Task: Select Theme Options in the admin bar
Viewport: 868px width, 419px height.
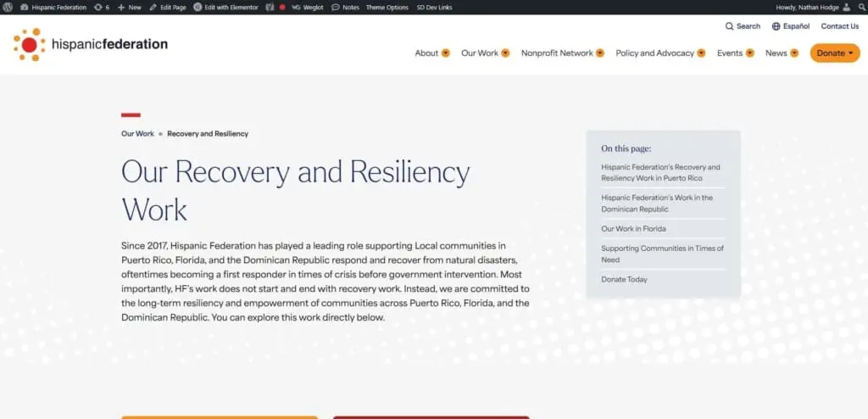Action: pyautogui.click(x=387, y=7)
